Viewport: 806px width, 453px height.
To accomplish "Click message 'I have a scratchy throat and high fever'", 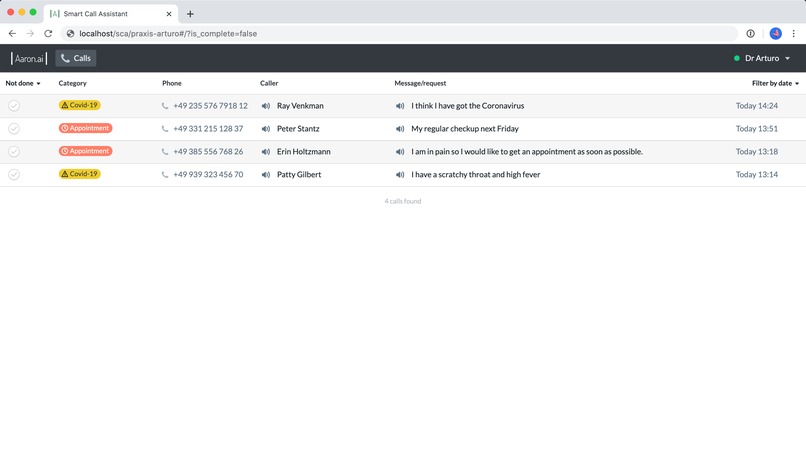I will pos(475,175).
